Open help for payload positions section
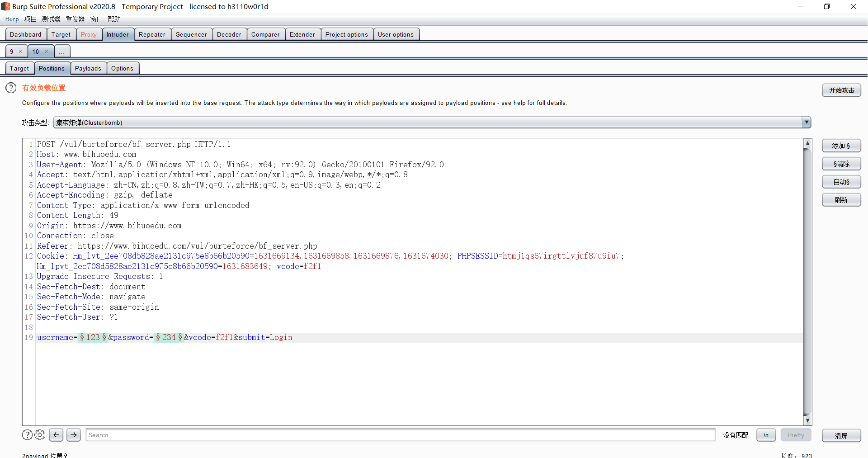 tap(11, 88)
